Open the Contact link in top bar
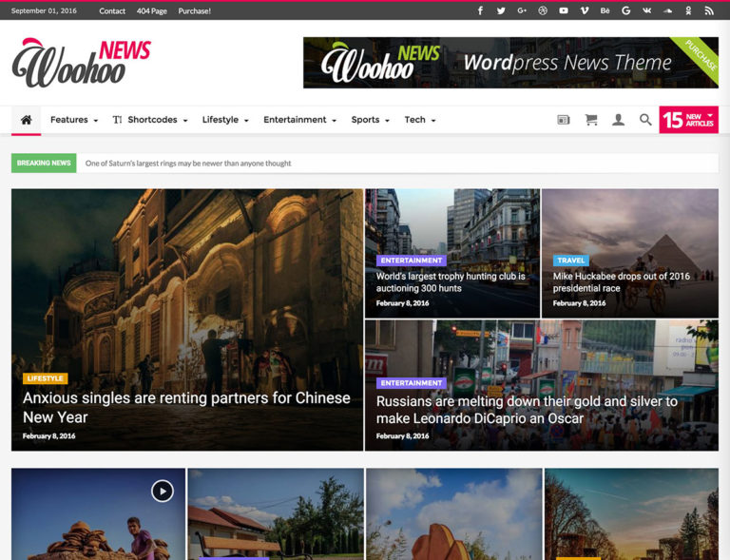 [112, 11]
